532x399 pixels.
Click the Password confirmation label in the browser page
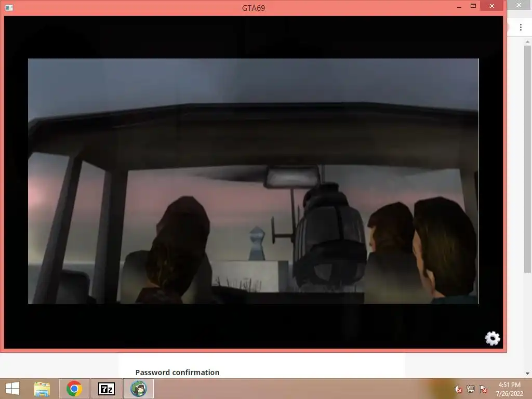tap(178, 372)
